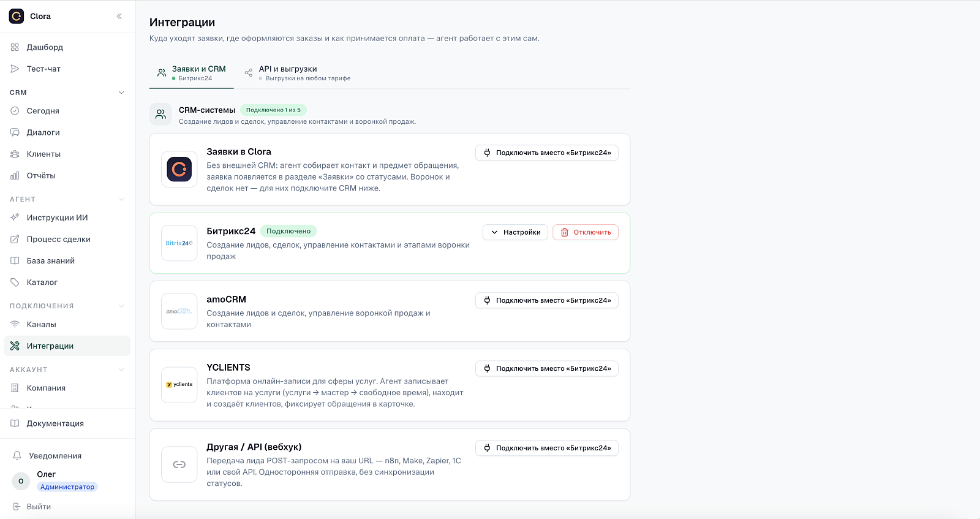Click the Инструкции ИИ sparkle icon
980x519 pixels.
pos(15,218)
